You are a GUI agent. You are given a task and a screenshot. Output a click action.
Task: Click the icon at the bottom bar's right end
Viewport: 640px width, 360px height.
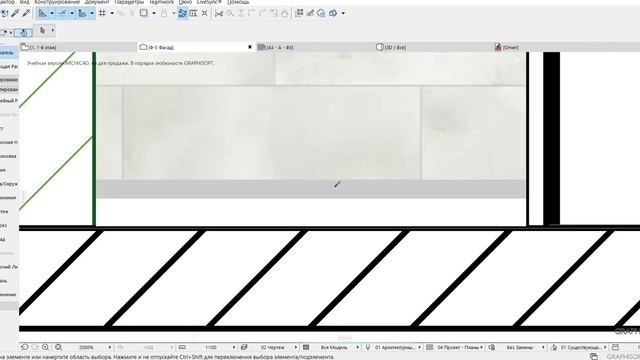[615, 347]
